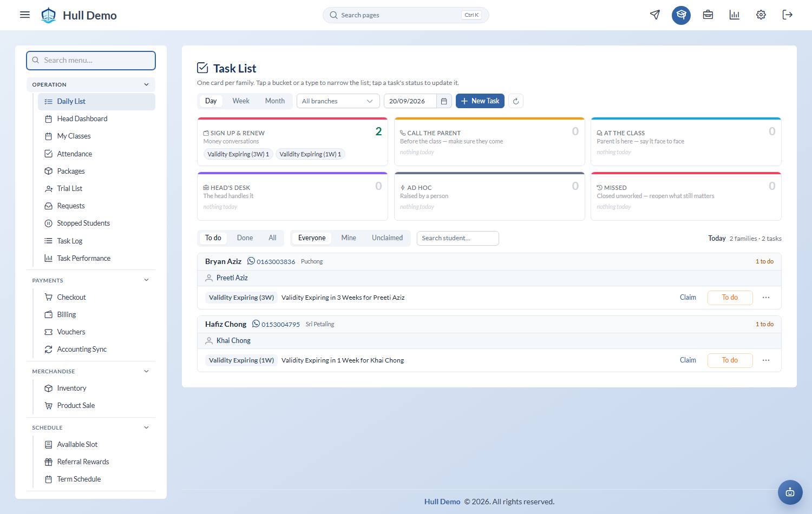Filter tasks to Unclaimed
This screenshot has width=812, height=514.
(387, 238)
